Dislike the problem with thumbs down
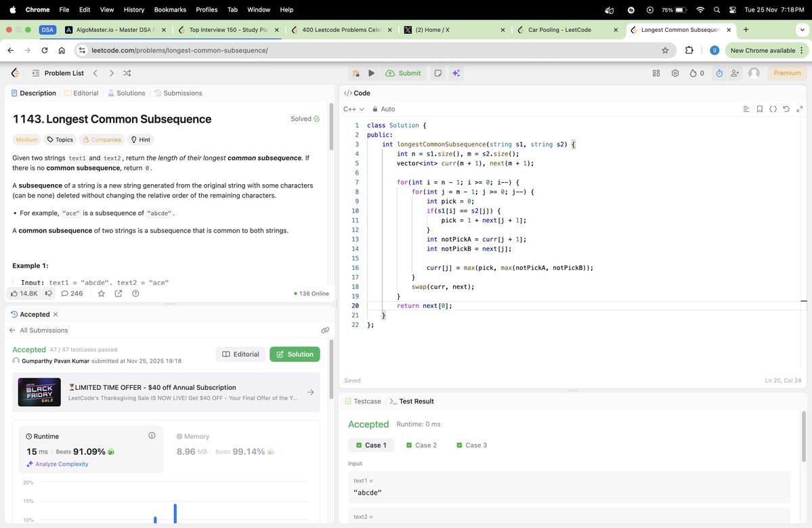 click(x=49, y=294)
